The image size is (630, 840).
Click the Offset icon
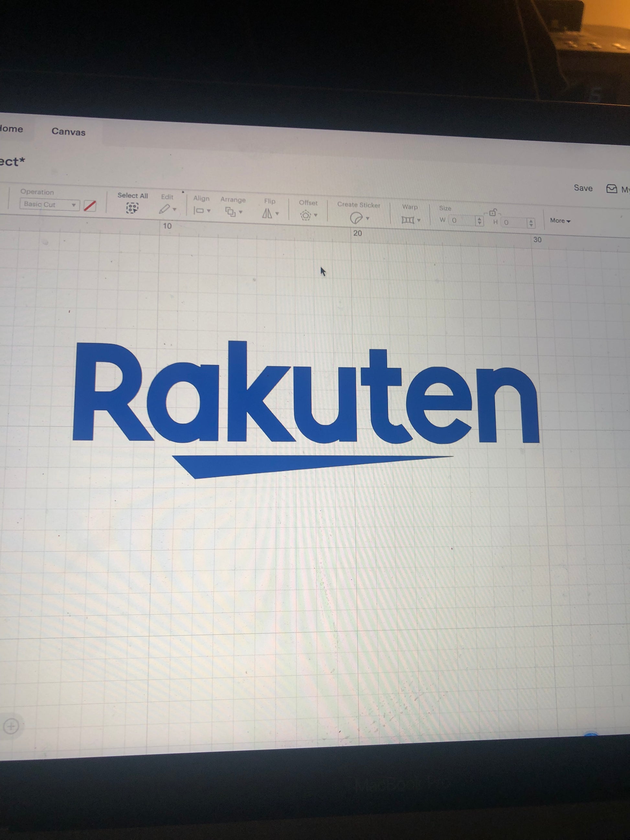305,215
